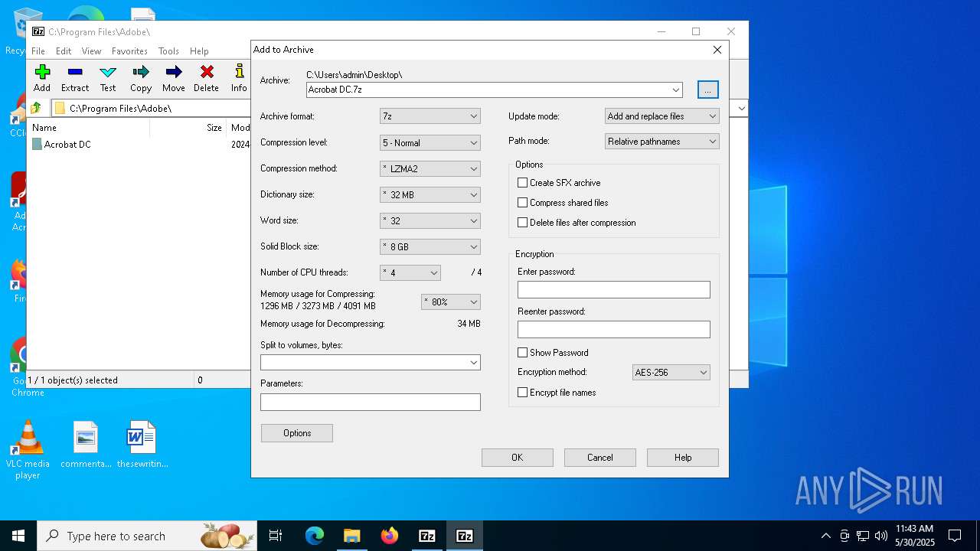Image resolution: width=980 pixels, height=551 pixels.
Task: Open the File menu in 7-Zip
Action: 38,51
